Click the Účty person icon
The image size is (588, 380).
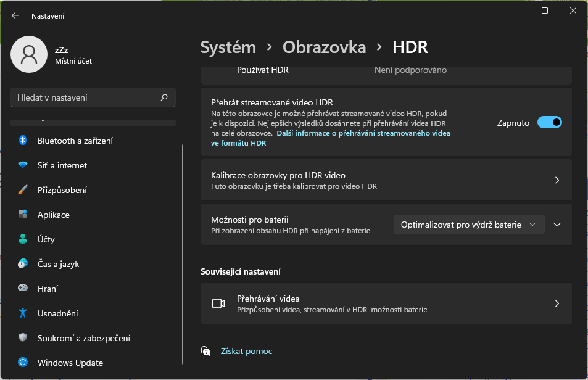[23, 239]
